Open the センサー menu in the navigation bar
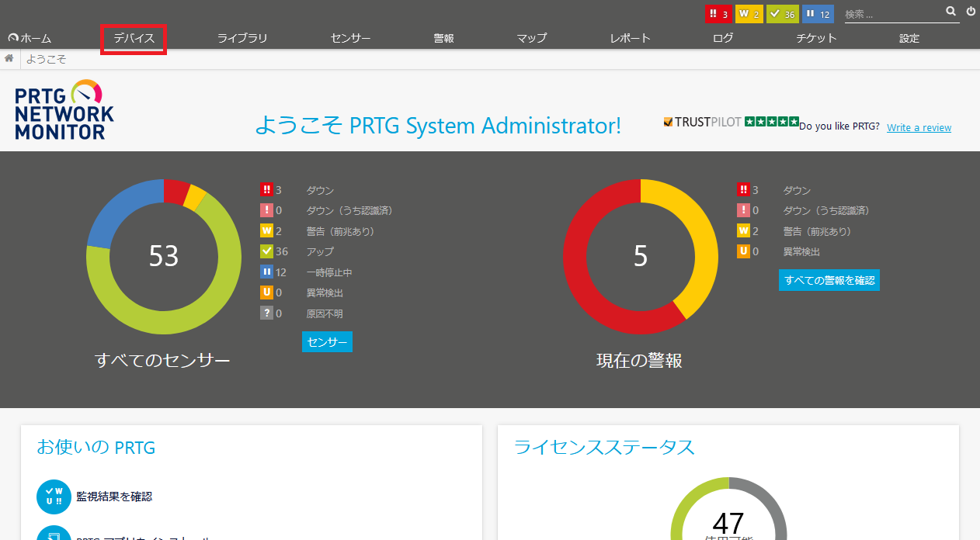This screenshot has height=540, width=980. point(350,38)
